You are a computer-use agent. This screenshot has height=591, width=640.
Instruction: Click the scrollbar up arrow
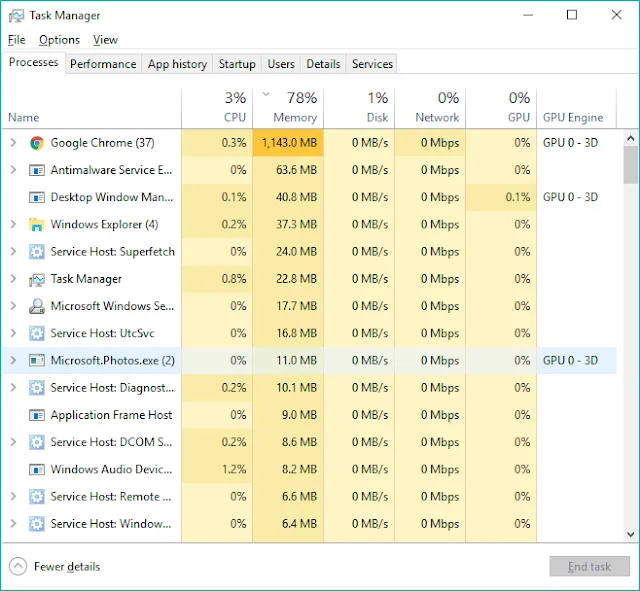[631, 138]
